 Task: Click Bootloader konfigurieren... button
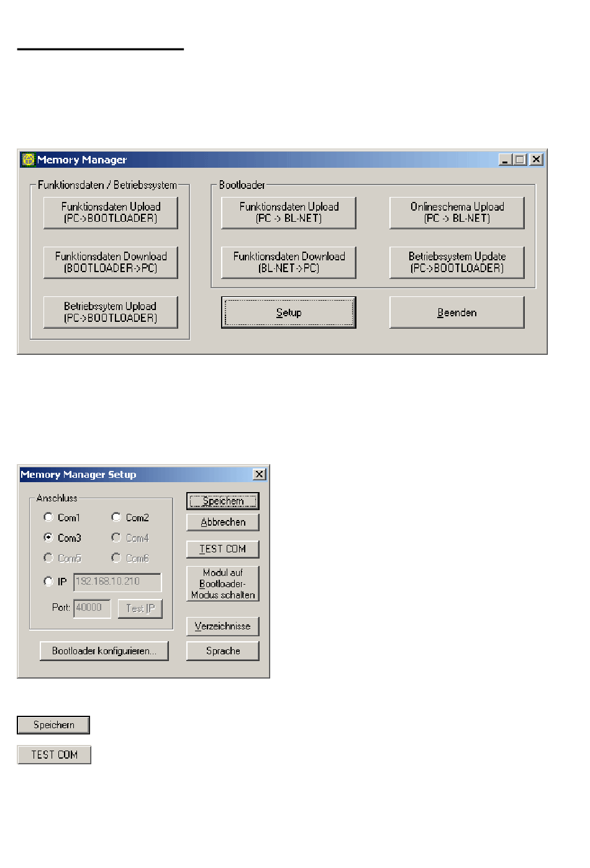point(104,651)
